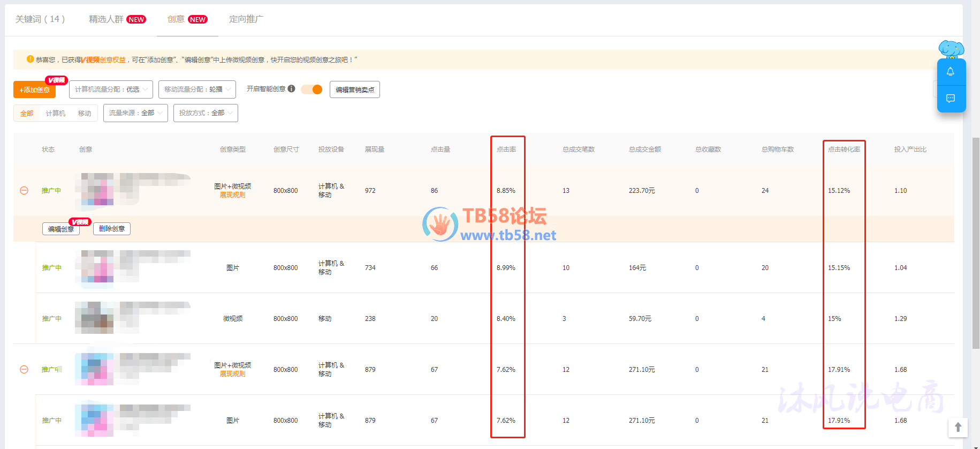The width and height of the screenshot is (980, 449).
Task: Collapse the first creative group minus icon
Action: pos(24,191)
